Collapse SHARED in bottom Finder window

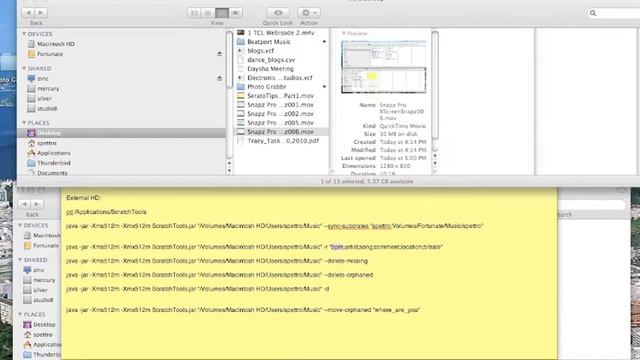click(20, 260)
